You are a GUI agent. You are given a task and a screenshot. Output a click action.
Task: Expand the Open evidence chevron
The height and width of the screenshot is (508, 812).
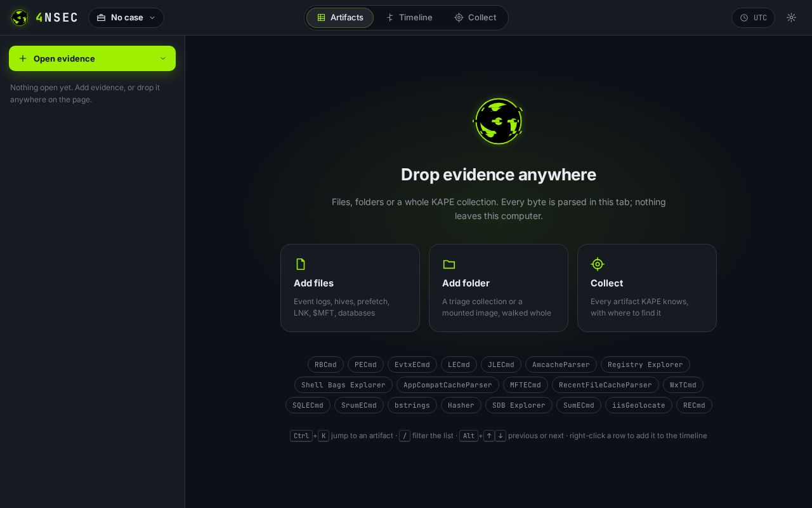pos(163,58)
